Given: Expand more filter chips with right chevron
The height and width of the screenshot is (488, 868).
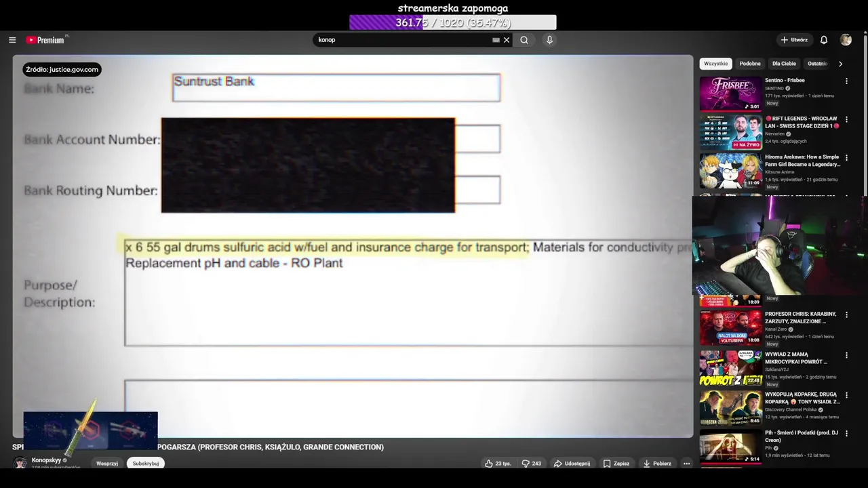Looking at the screenshot, I should point(841,64).
